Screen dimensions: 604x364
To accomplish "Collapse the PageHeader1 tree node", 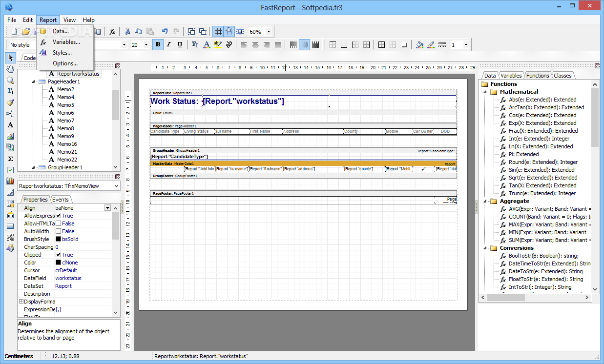I will pos(34,81).
